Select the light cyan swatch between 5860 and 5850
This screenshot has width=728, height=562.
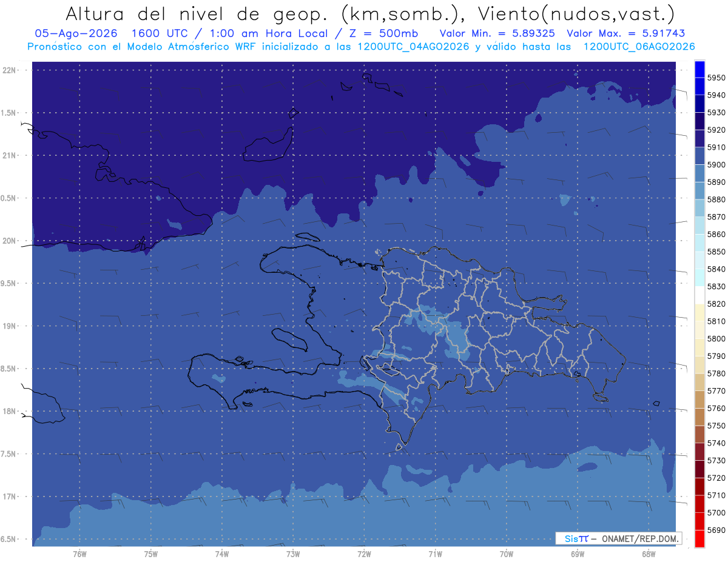699,243
